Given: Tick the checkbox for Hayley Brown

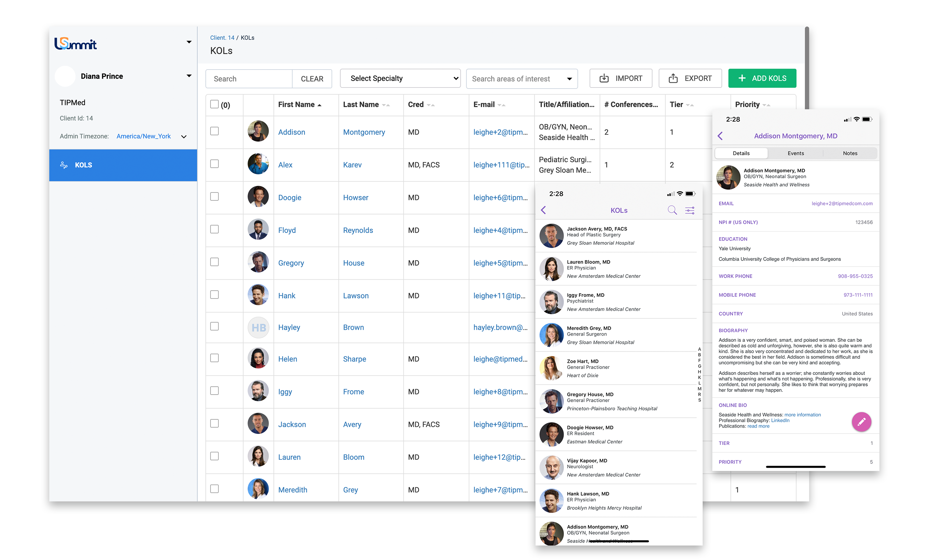Looking at the screenshot, I should click(214, 326).
